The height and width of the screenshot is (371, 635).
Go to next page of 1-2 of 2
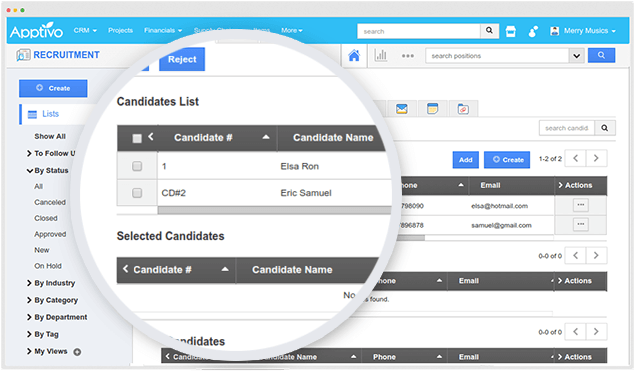(x=596, y=158)
